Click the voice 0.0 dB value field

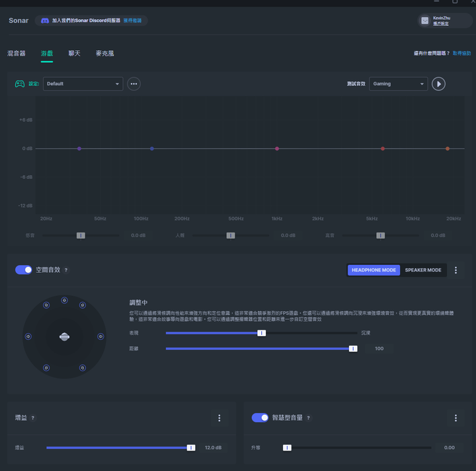(x=288, y=235)
